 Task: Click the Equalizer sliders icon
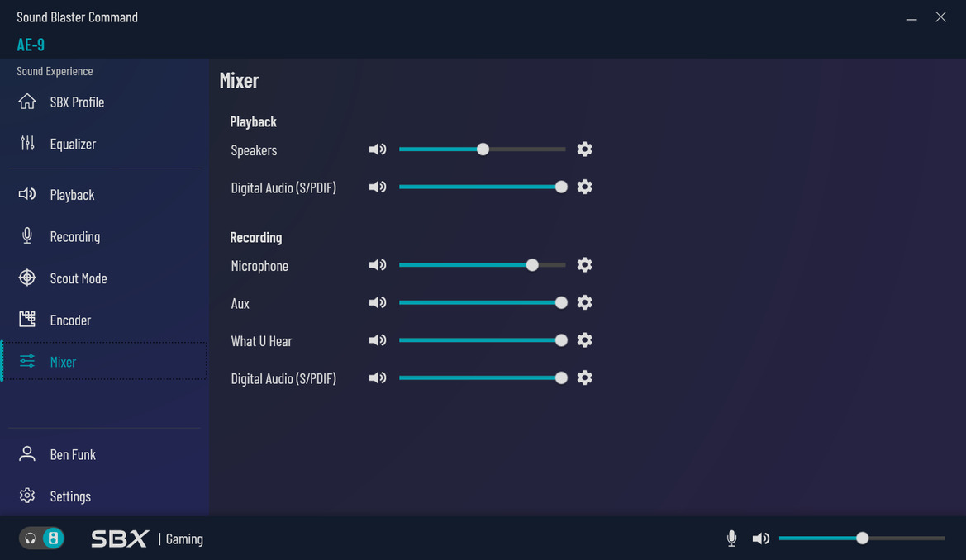pyautogui.click(x=27, y=144)
